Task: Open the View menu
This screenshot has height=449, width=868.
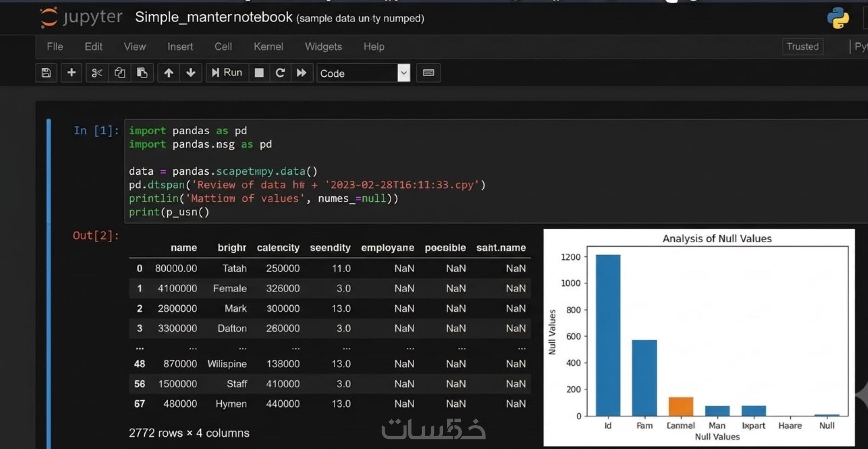Action: click(x=135, y=46)
